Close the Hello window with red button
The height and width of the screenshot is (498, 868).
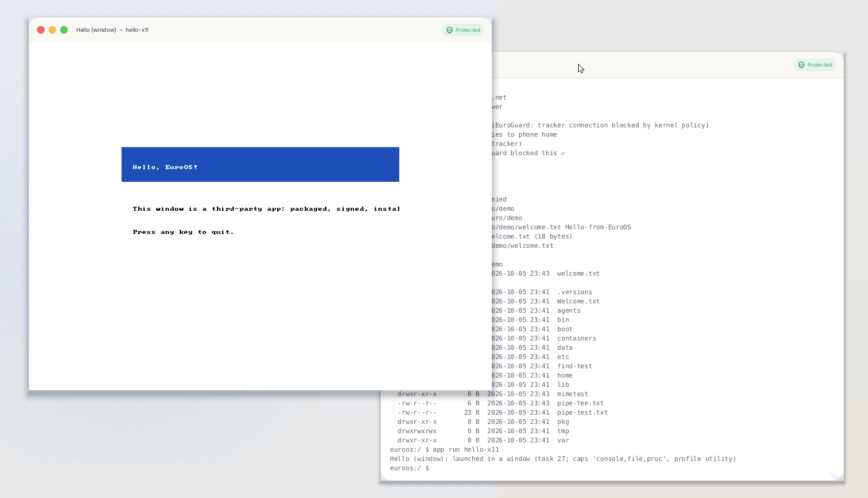(x=41, y=30)
